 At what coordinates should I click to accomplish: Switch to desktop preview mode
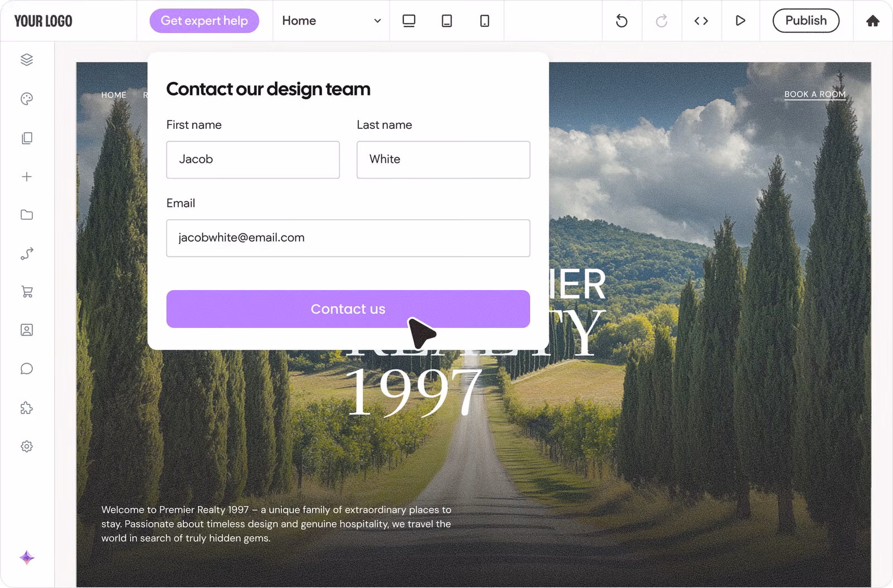click(409, 21)
